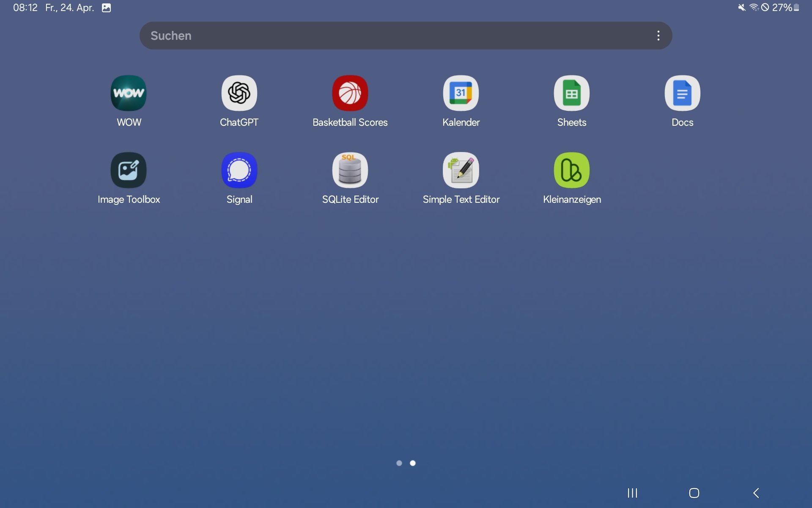The width and height of the screenshot is (812, 508).
Task: Select the second app page indicator dot
Action: click(x=413, y=463)
